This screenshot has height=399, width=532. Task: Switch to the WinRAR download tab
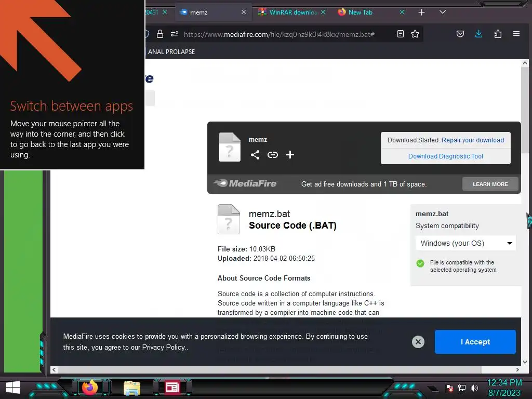(x=292, y=12)
